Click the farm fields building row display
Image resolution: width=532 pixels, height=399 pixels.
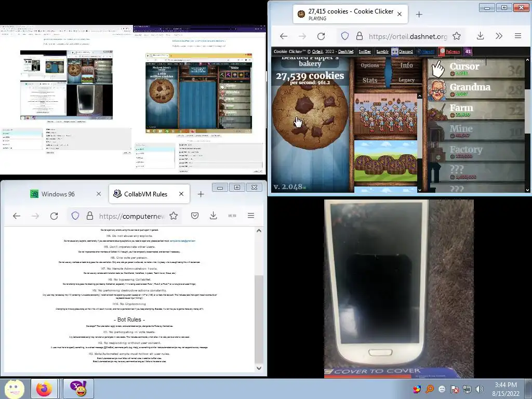pyautogui.click(x=385, y=162)
